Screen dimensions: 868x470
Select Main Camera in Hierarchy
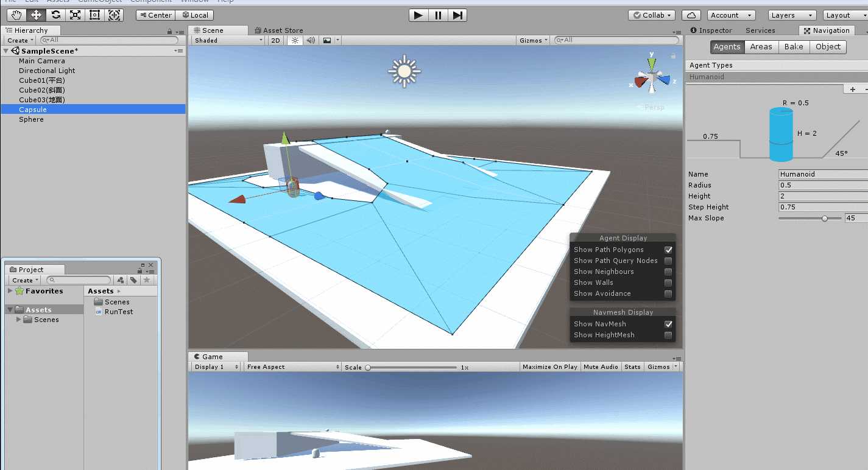coord(41,61)
